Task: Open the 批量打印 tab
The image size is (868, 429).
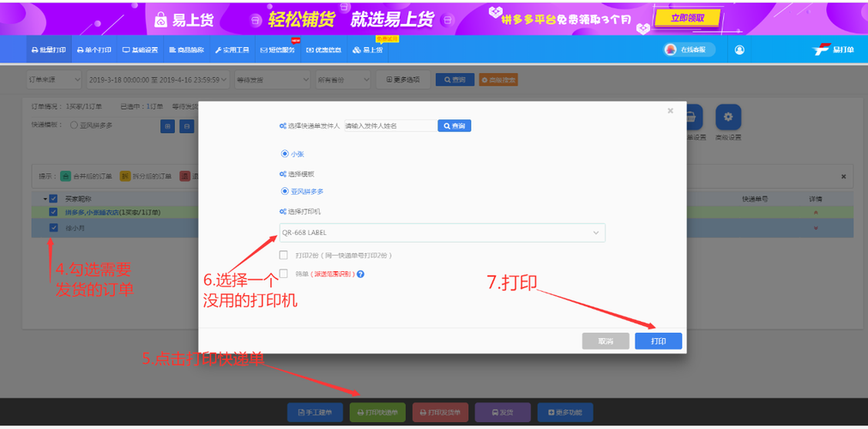Action: coord(49,50)
